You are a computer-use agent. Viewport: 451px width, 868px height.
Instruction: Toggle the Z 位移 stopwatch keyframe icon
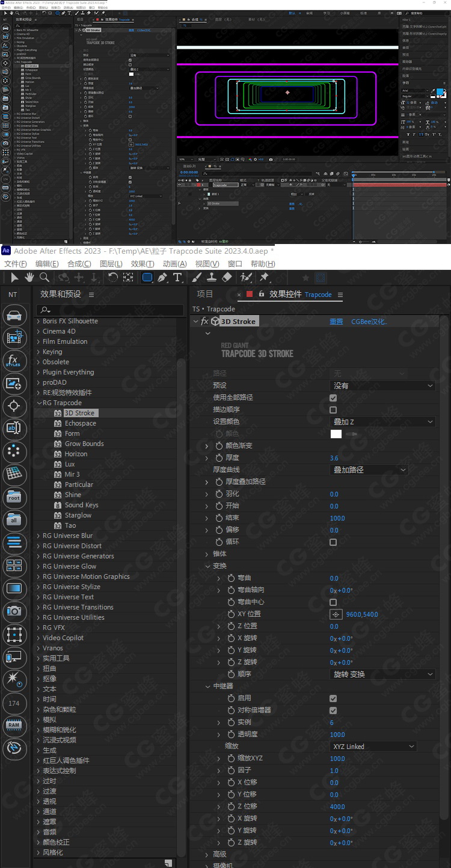231,807
